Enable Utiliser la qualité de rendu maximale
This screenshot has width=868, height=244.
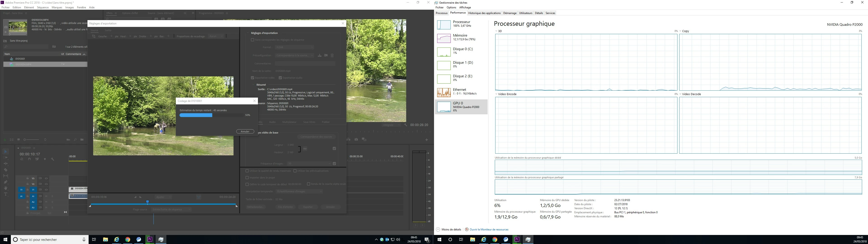(x=247, y=171)
